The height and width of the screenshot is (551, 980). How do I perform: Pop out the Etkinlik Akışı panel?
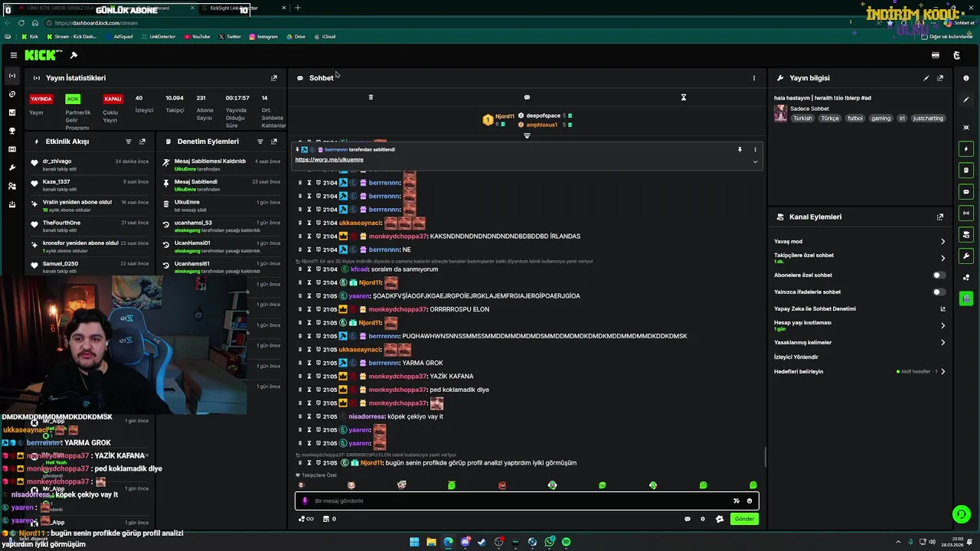(x=142, y=142)
